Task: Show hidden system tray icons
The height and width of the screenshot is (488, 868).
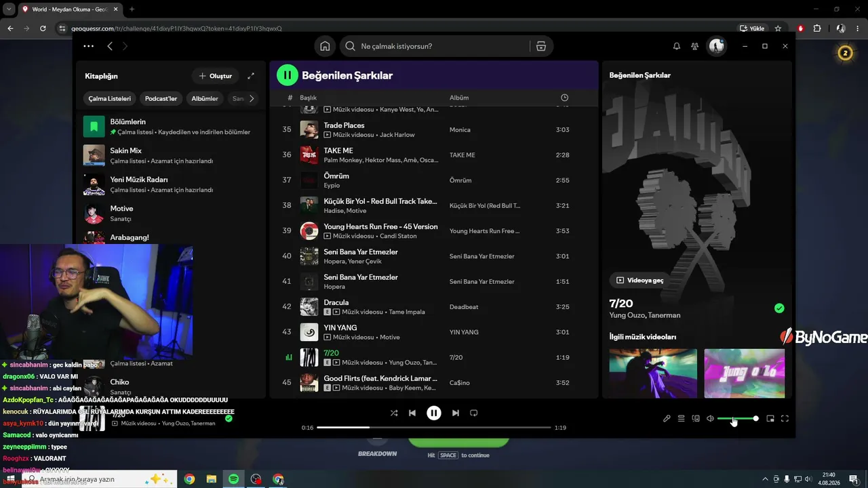Action: 766,479
